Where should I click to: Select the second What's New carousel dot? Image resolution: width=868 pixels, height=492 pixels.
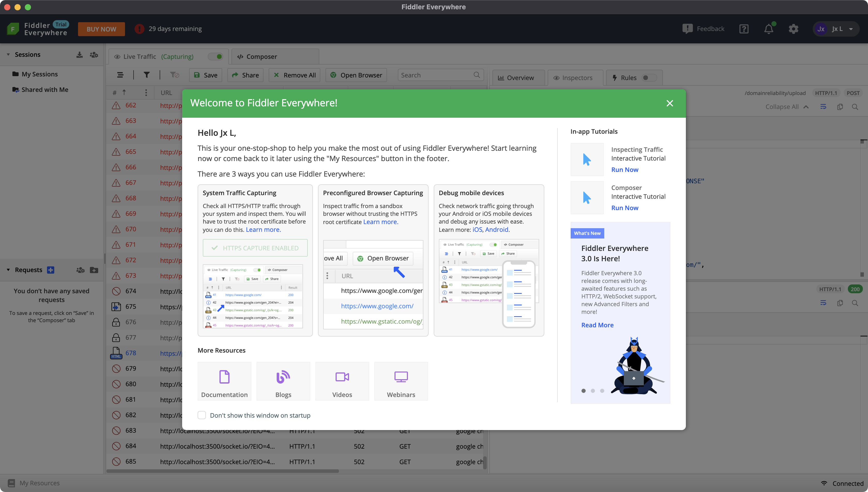(x=593, y=391)
